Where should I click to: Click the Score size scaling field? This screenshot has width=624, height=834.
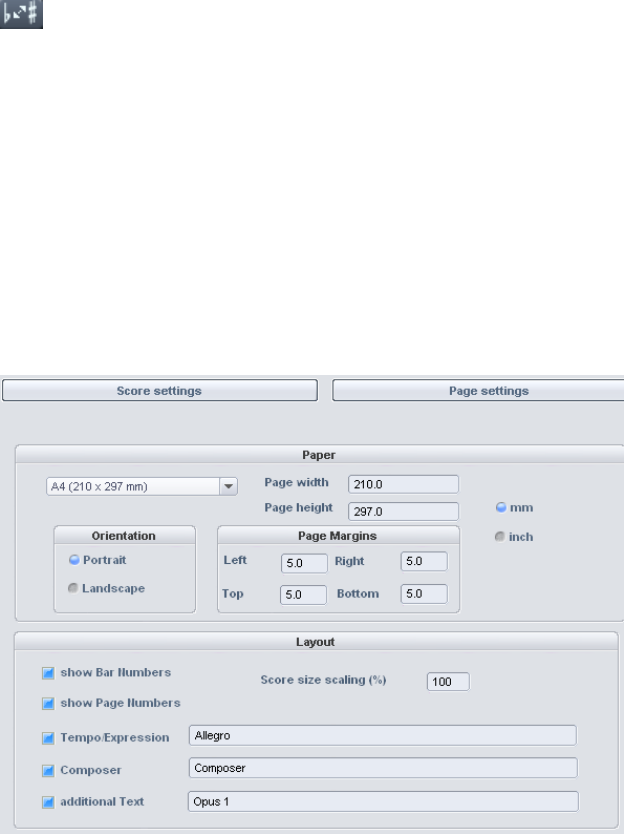click(x=448, y=681)
